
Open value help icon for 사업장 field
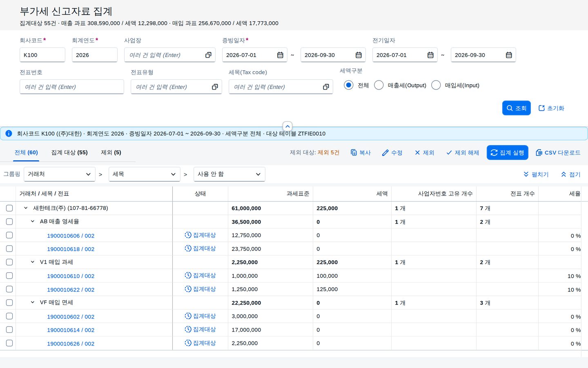pos(208,55)
